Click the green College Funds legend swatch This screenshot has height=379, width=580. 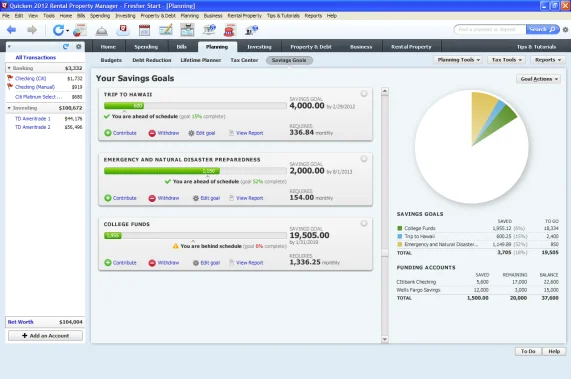pos(399,229)
